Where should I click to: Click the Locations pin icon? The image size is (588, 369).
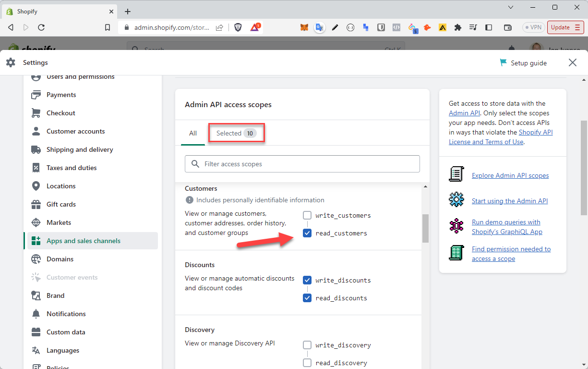click(36, 186)
